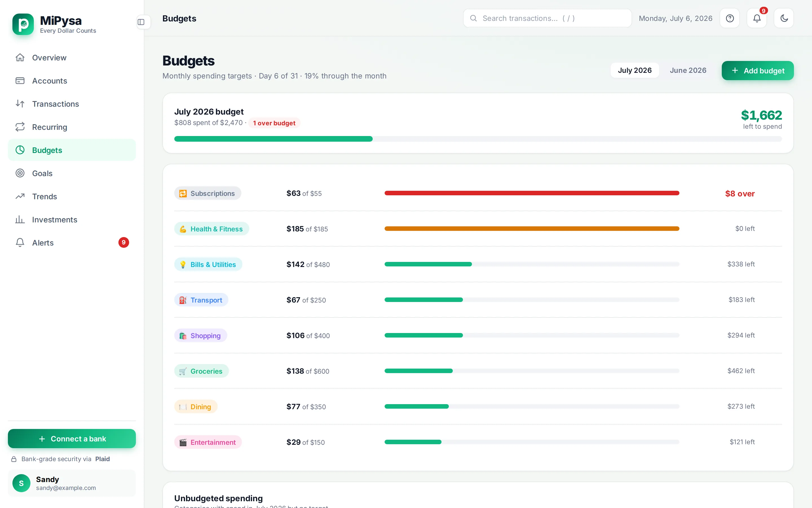The height and width of the screenshot is (508, 812).
Task: Click the Connect a bank button
Action: pyautogui.click(x=72, y=439)
